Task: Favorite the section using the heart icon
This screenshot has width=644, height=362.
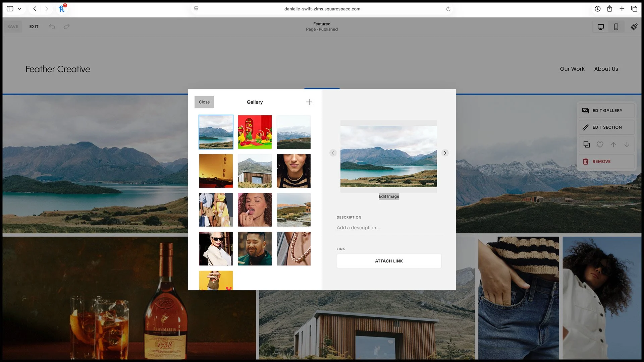Action: (x=600, y=144)
